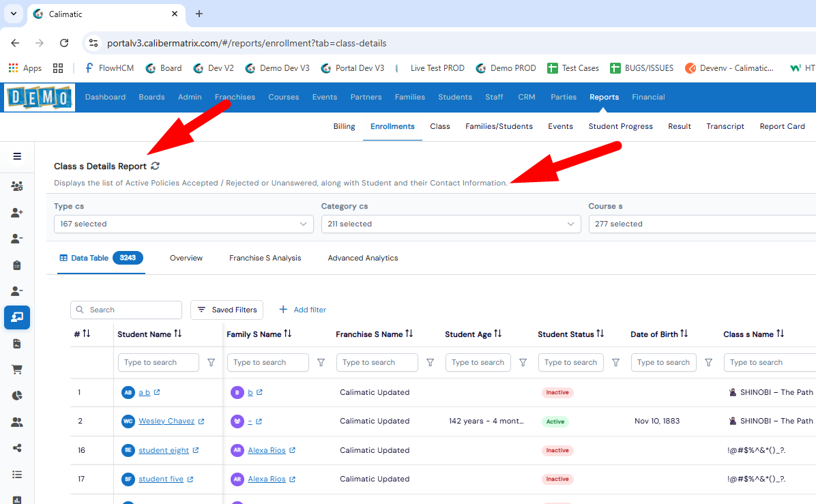Screen dimensions: 816x504
Task: Sort by Student Age column arrows
Action: pos(498,334)
